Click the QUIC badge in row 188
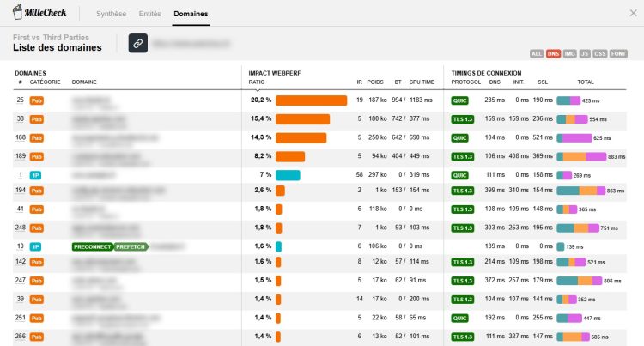 [459, 138]
